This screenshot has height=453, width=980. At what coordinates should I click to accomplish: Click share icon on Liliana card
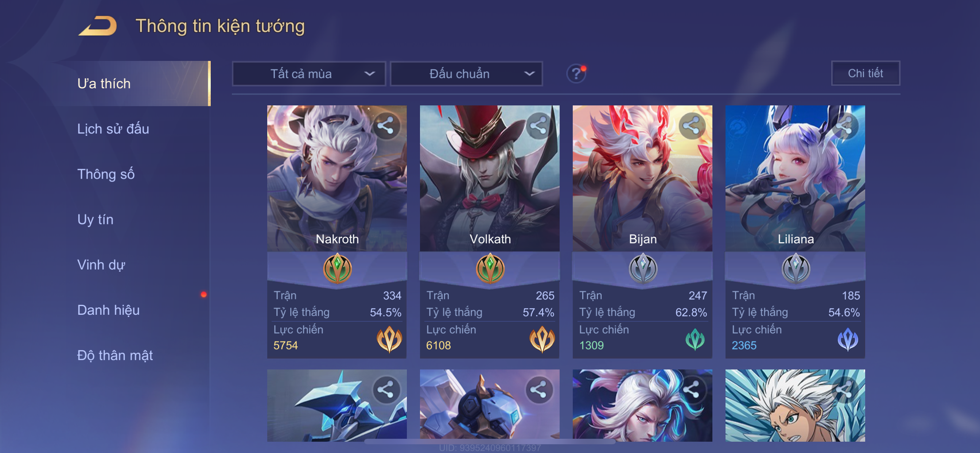tap(845, 125)
